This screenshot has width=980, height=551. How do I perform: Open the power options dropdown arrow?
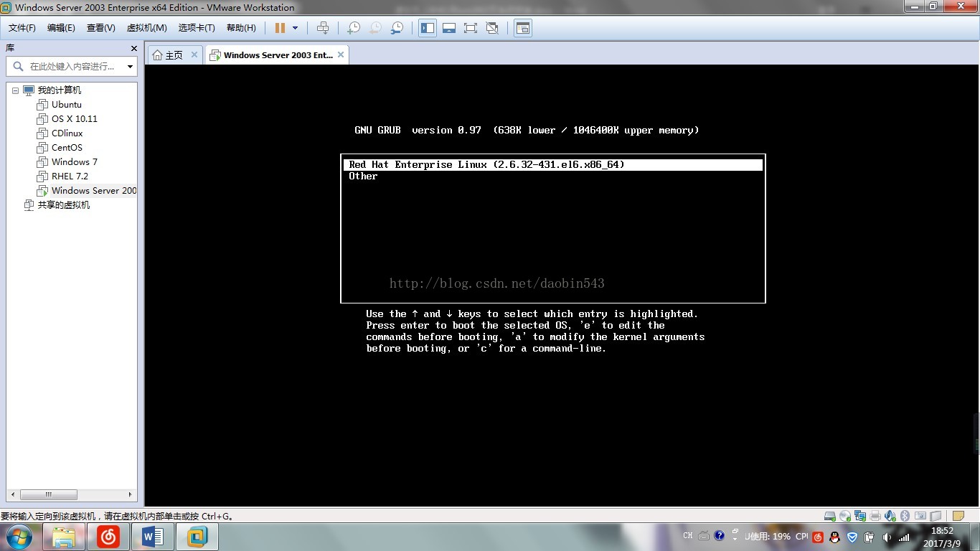click(x=295, y=28)
